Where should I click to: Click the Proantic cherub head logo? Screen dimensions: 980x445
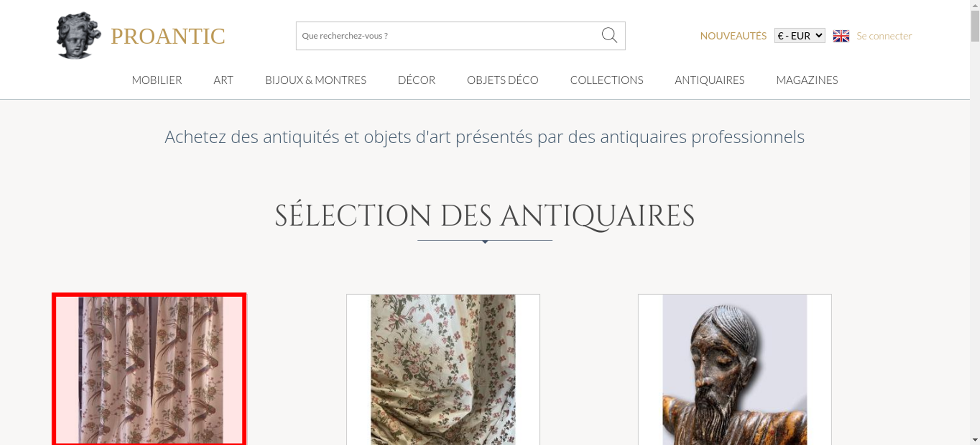(78, 35)
